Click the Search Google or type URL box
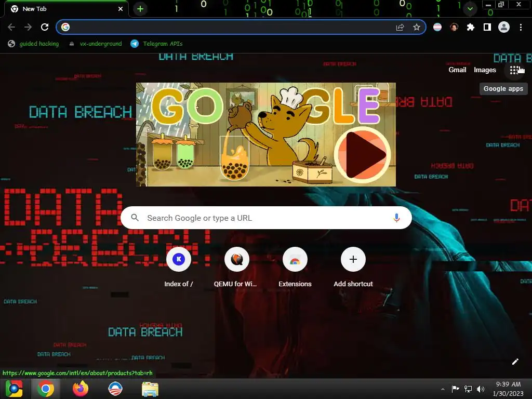The height and width of the screenshot is (399, 532). coord(266,218)
